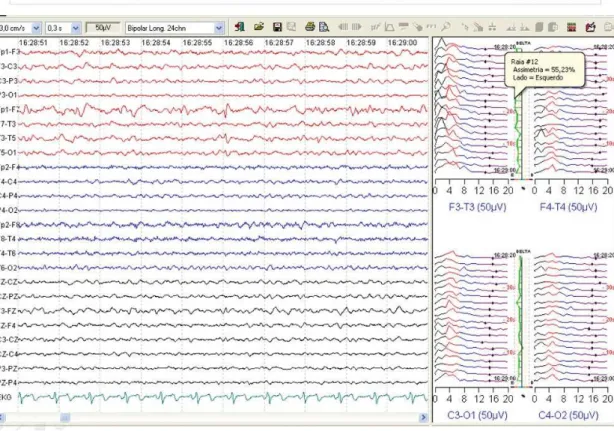Click the red pen edit panel icon
This screenshot has height=431, width=614.
591,27
